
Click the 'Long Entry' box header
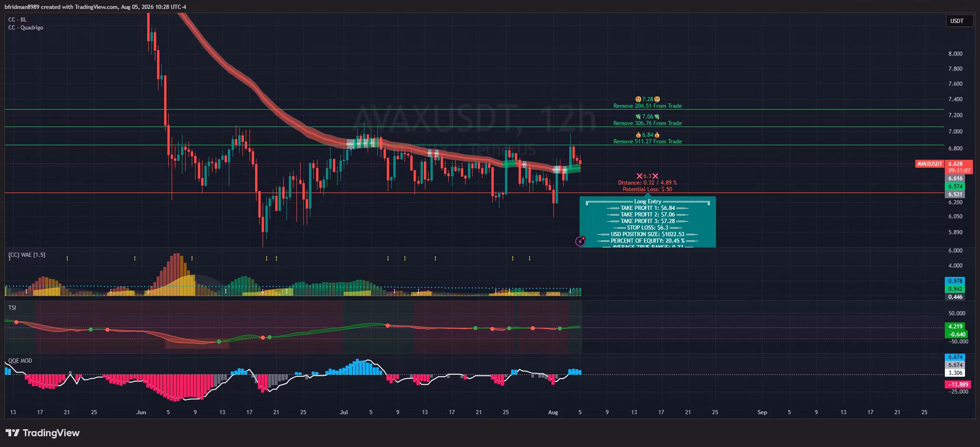click(648, 201)
